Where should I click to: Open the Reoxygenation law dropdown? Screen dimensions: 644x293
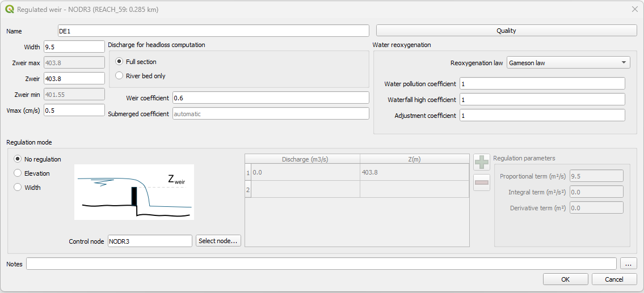(568, 63)
